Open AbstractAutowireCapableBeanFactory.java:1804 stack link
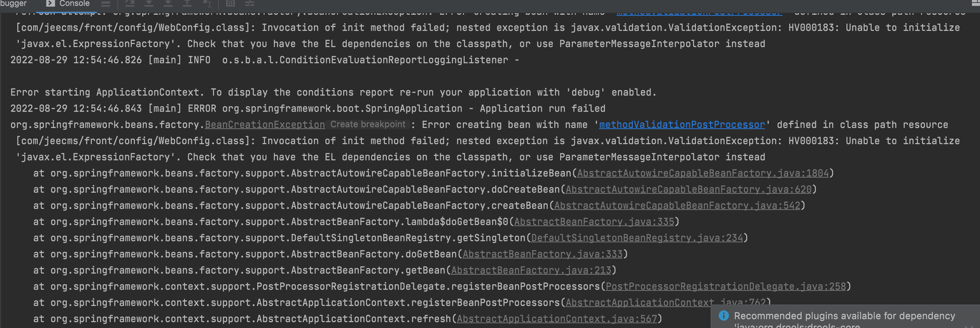The image size is (980, 328). [x=703, y=173]
